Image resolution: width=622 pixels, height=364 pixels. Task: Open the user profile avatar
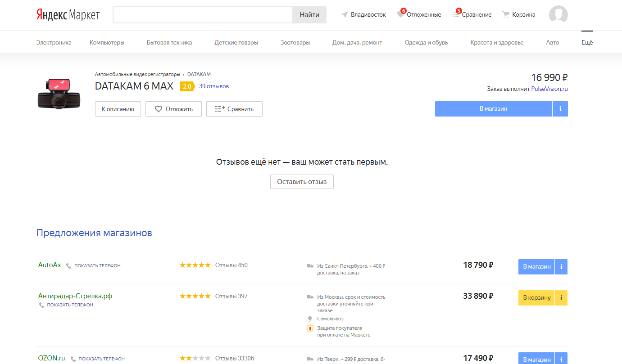coord(558,14)
